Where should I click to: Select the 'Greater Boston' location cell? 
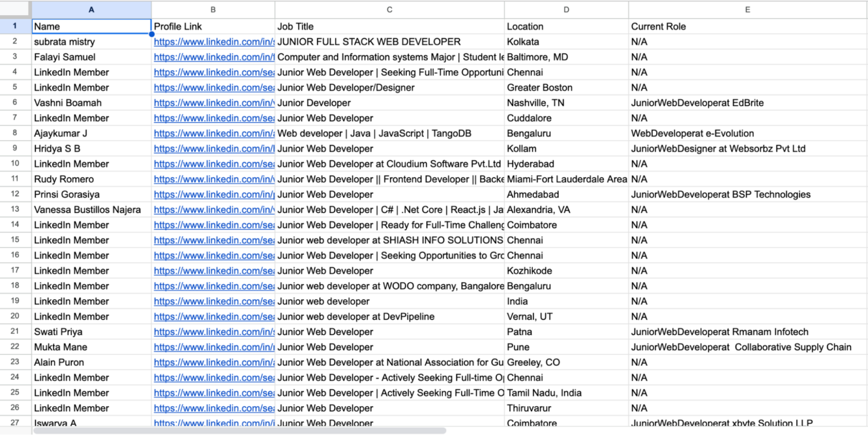567,87
